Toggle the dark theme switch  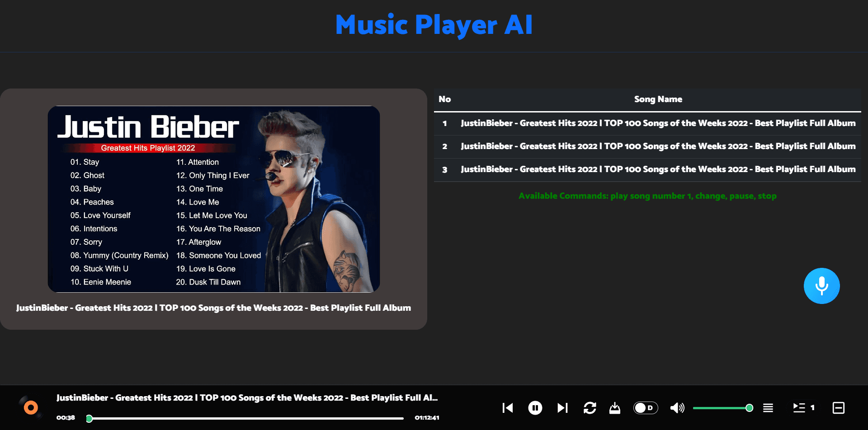click(646, 408)
